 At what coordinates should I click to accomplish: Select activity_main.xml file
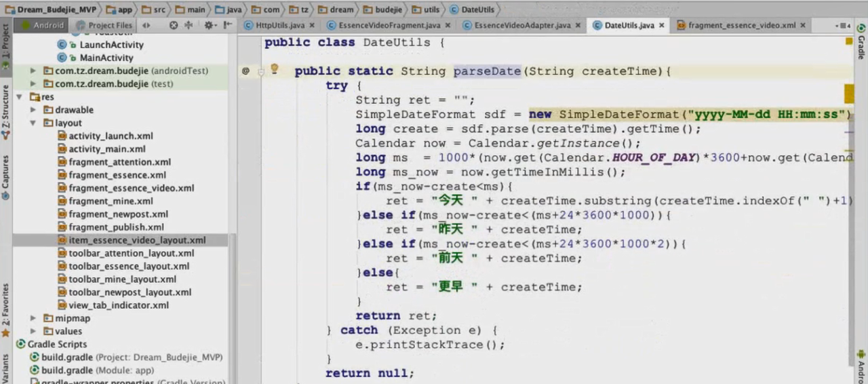coord(102,149)
